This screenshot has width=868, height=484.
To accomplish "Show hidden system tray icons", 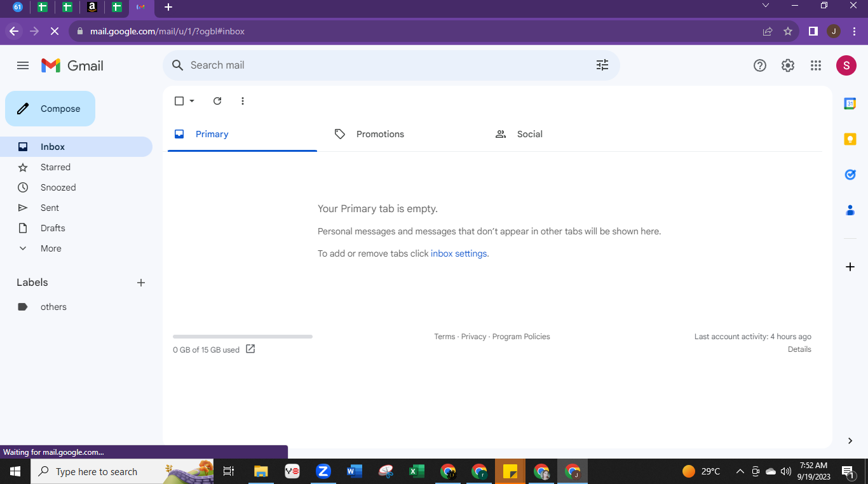I will coord(740,471).
